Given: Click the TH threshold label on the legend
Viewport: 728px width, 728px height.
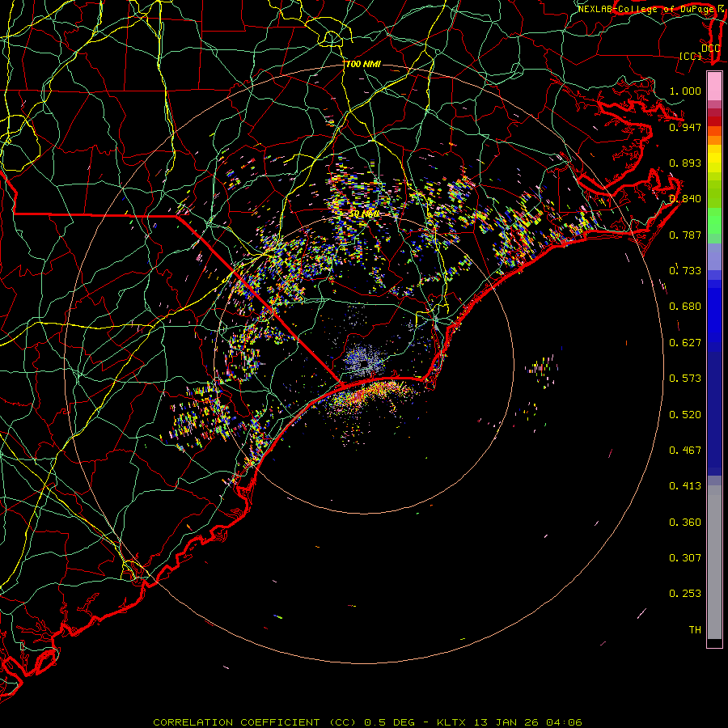Looking at the screenshot, I should [695, 630].
